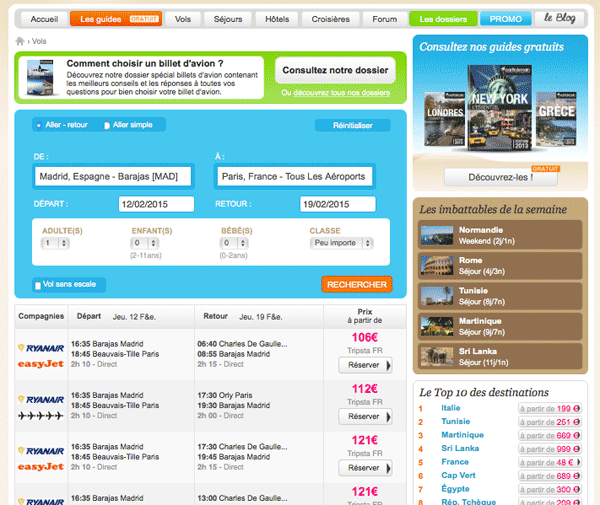Click Ryanair logo in the 106€ row
This screenshot has height=505, width=600.
point(41,348)
